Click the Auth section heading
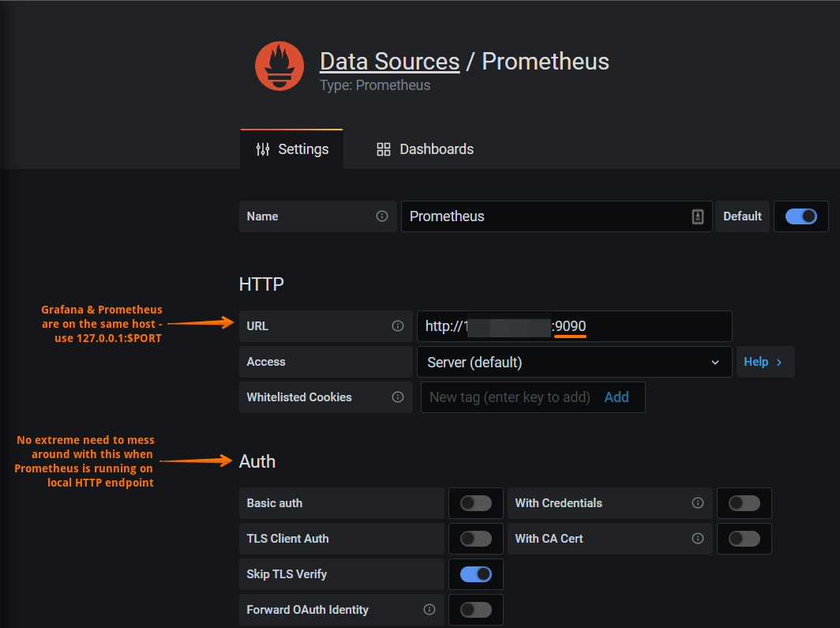840x628 pixels. [x=257, y=461]
